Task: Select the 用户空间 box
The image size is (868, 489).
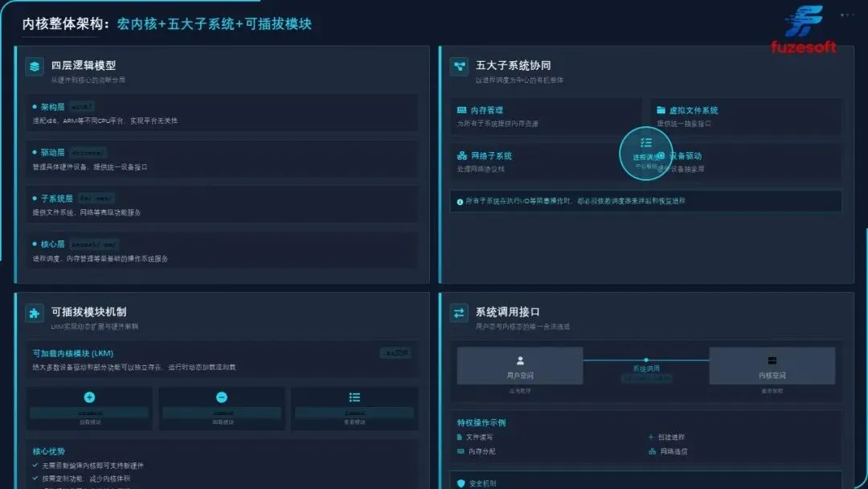Action: click(x=520, y=365)
